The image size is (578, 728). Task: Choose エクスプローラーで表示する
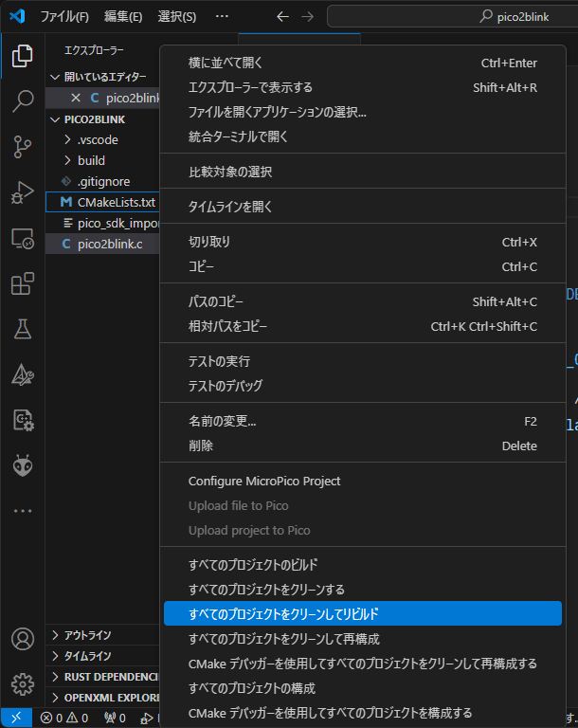coord(363,87)
